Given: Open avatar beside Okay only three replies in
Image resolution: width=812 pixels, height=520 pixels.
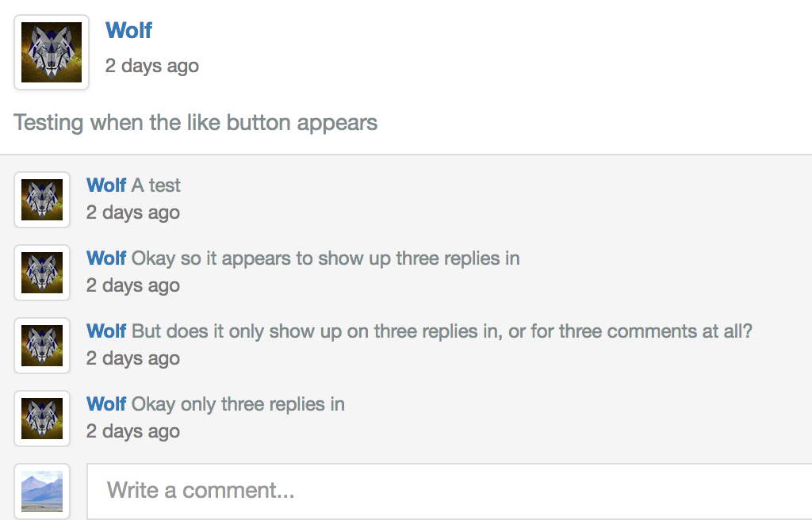Looking at the screenshot, I should [x=42, y=419].
